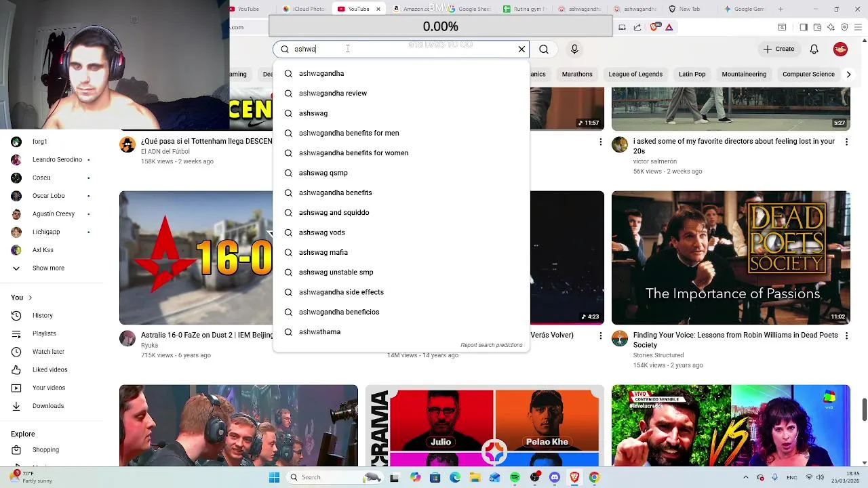Select "ashswag and squiddo" suggestion

click(x=401, y=212)
